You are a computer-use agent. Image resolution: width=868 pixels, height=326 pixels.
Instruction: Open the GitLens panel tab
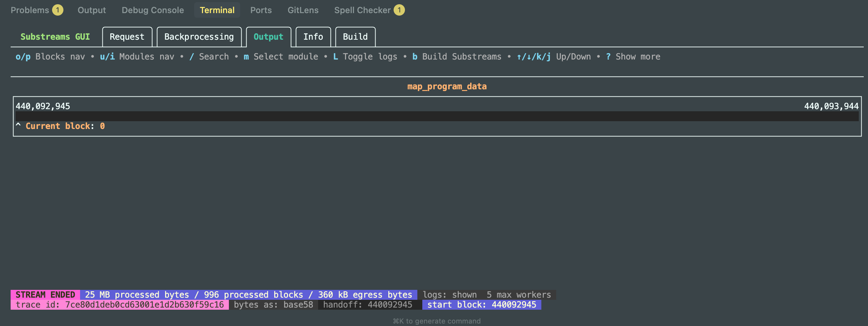(303, 10)
